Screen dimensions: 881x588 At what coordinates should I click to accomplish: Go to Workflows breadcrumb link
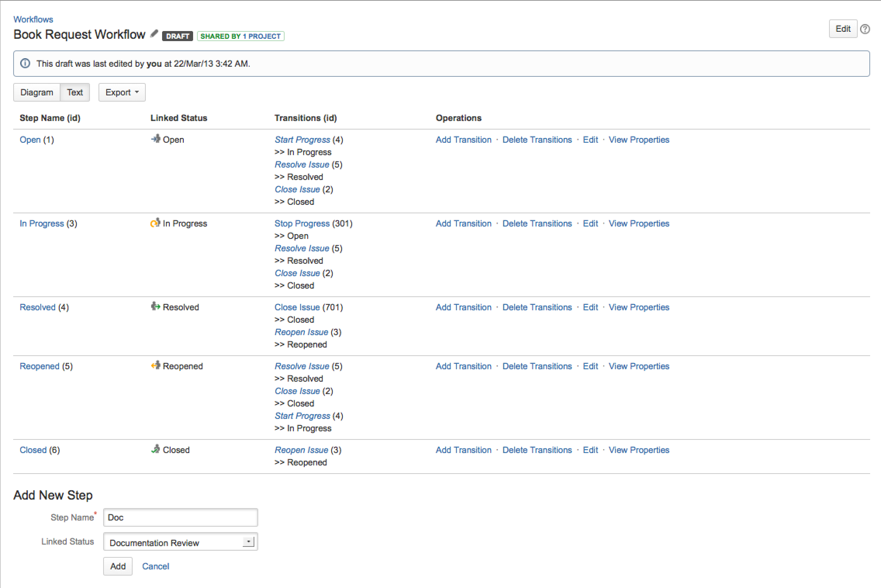33,19
